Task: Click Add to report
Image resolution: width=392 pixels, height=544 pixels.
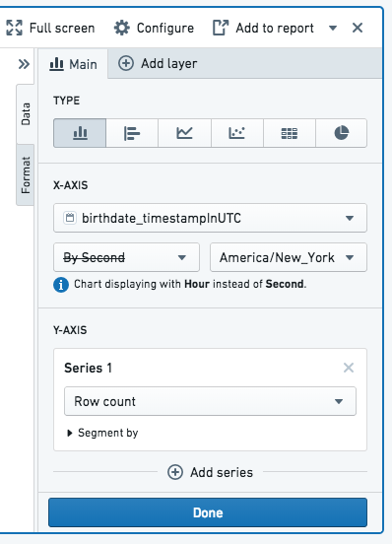Action: coord(263,29)
